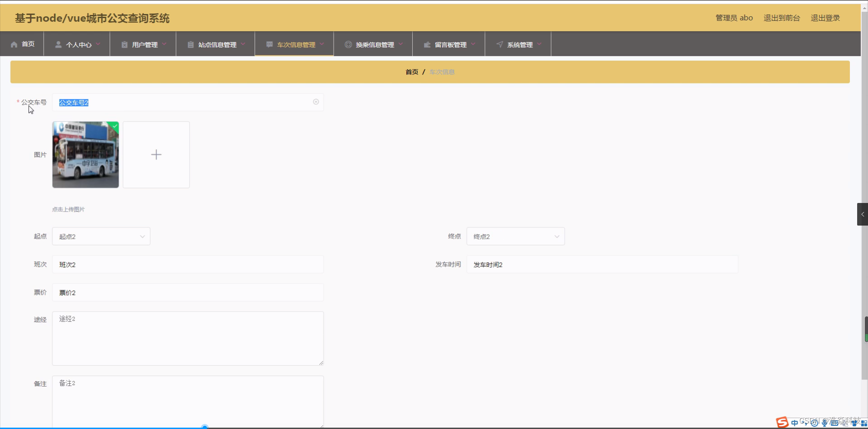Click the person icon on 个人中心

(58, 44)
